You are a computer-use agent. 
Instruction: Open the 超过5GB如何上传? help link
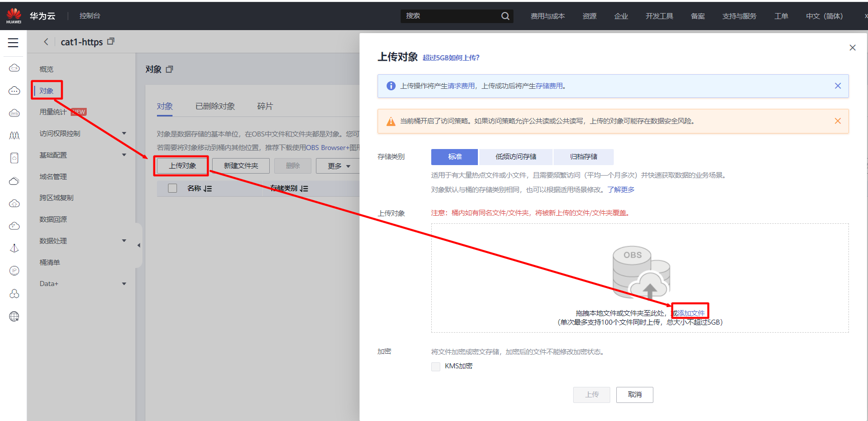(x=451, y=58)
